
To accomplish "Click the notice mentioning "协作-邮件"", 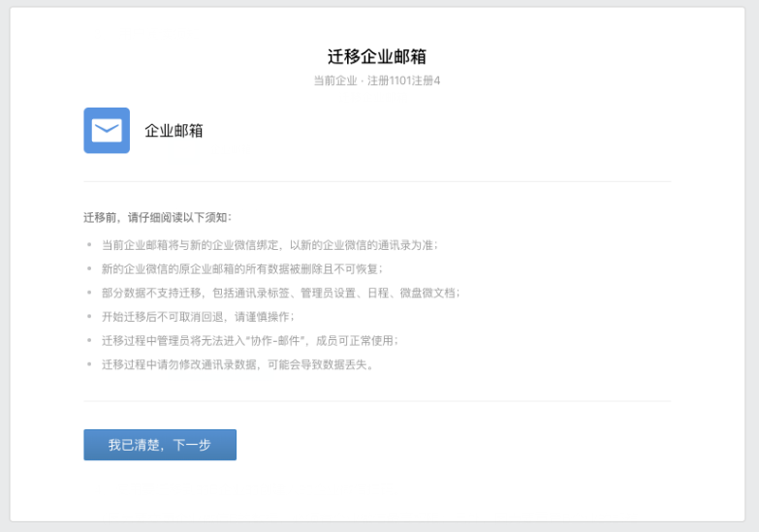I will 249,341.
